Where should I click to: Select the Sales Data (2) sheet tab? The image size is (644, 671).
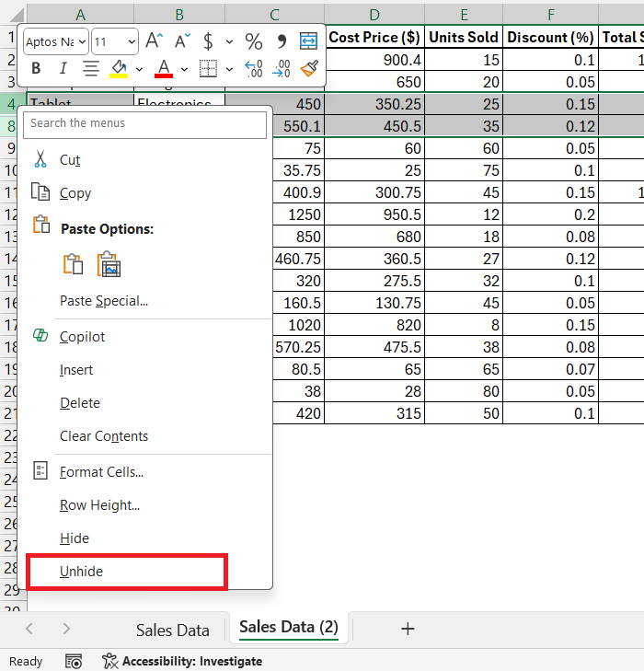click(289, 628)
